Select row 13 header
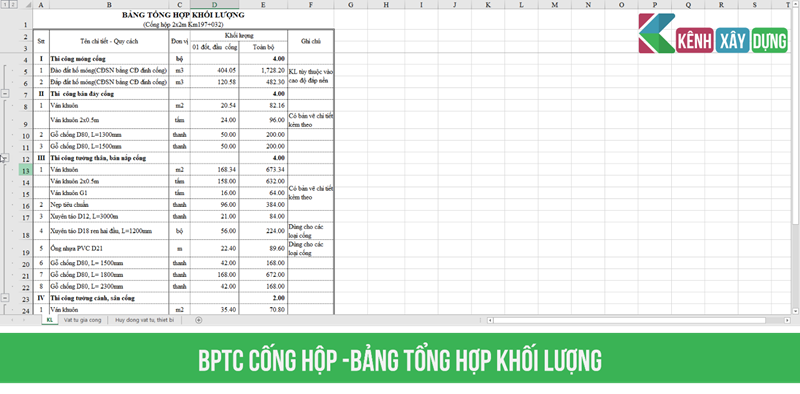The image size is (800, 394). [x=26, y=169]
